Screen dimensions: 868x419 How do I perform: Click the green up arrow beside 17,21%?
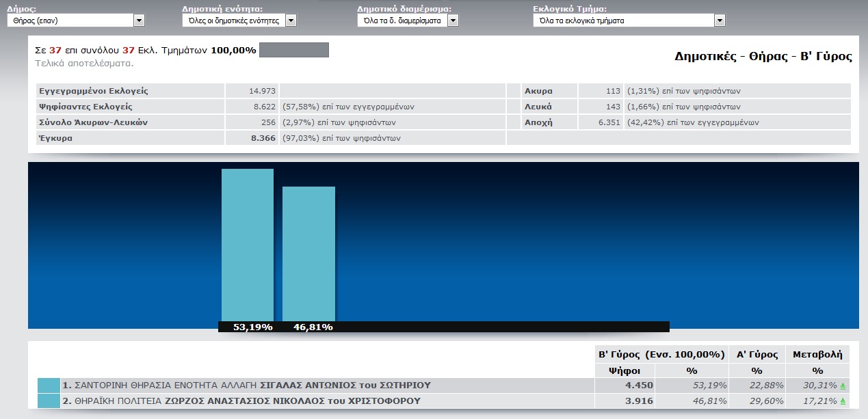point(843,401)
